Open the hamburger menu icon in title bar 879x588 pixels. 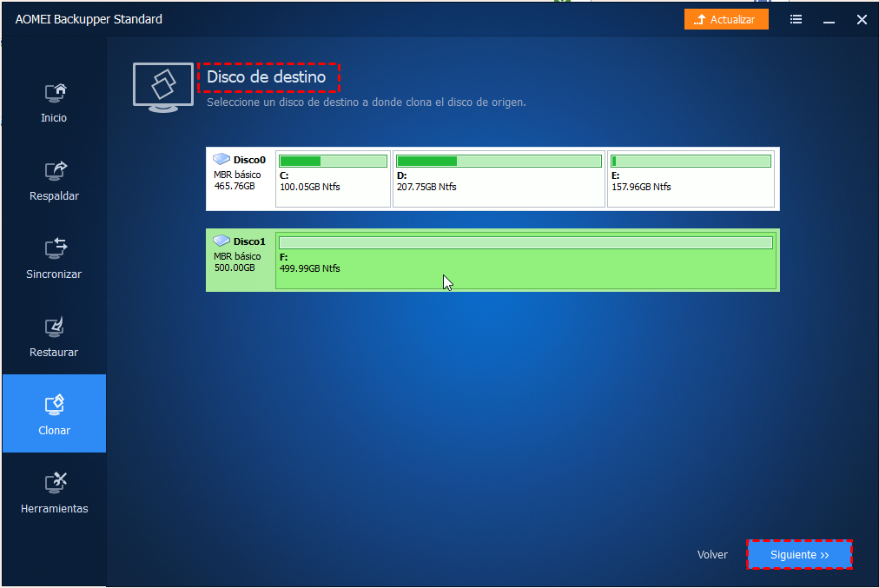(796, 20)
